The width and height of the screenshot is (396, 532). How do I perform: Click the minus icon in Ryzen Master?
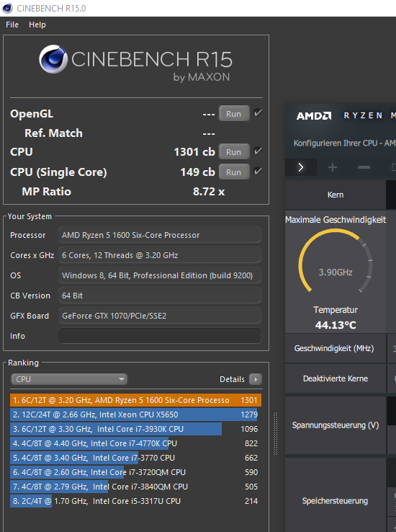(x=364, y=167)
